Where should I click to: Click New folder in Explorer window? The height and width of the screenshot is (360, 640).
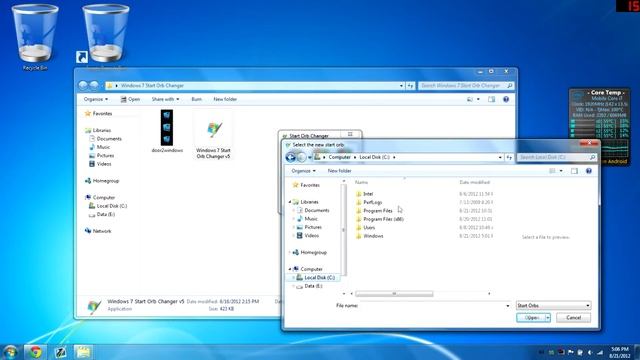click(x=225, y=99)
